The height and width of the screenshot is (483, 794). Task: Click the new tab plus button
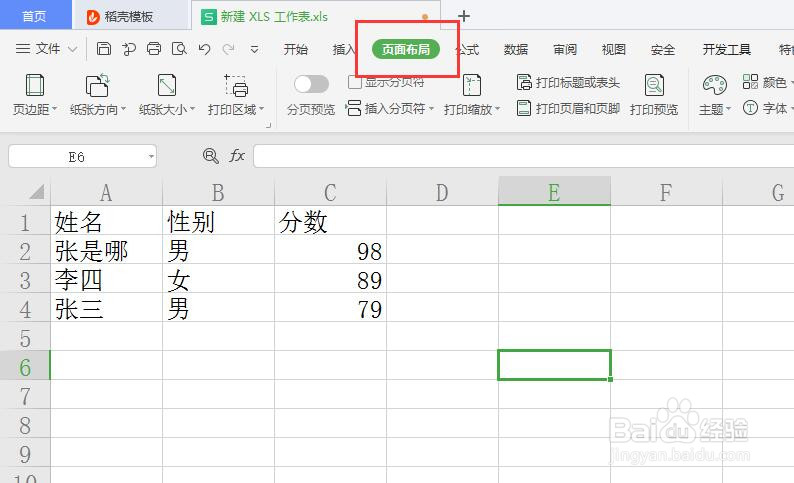click(x=463, y=16)
